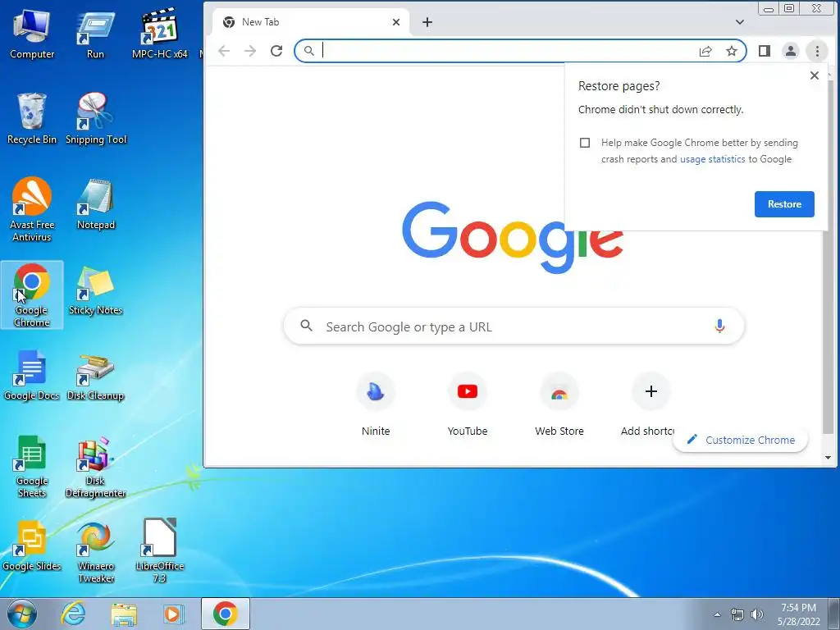840x630 pixels.
Task: Close the New Tab tab
Action: [396, 22]
